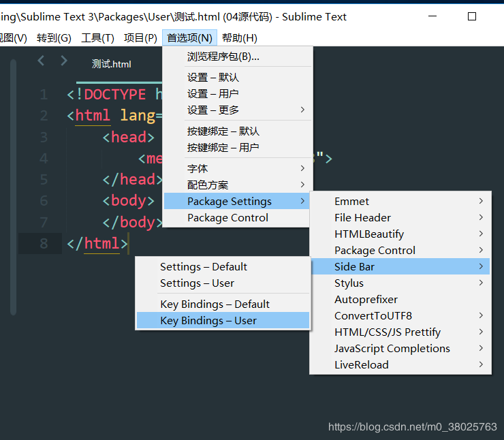Expand the 设置 – 更多 submenu
Screen dimensions: 504x440
(x=236, y=110)
